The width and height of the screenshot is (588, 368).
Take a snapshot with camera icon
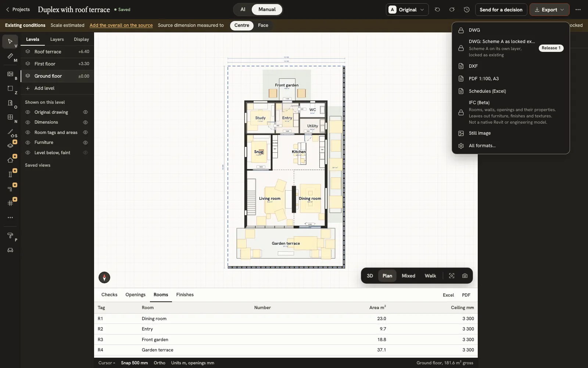pos(465,276)
